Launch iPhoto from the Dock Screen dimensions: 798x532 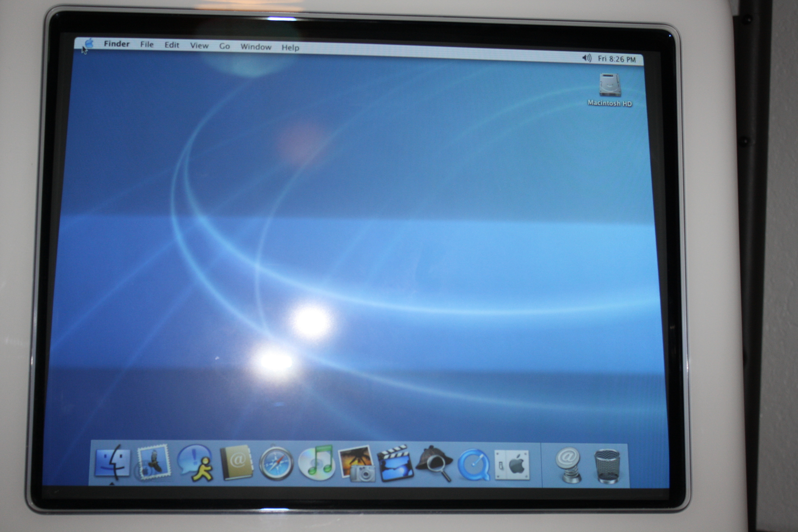(x=356, y=464)
